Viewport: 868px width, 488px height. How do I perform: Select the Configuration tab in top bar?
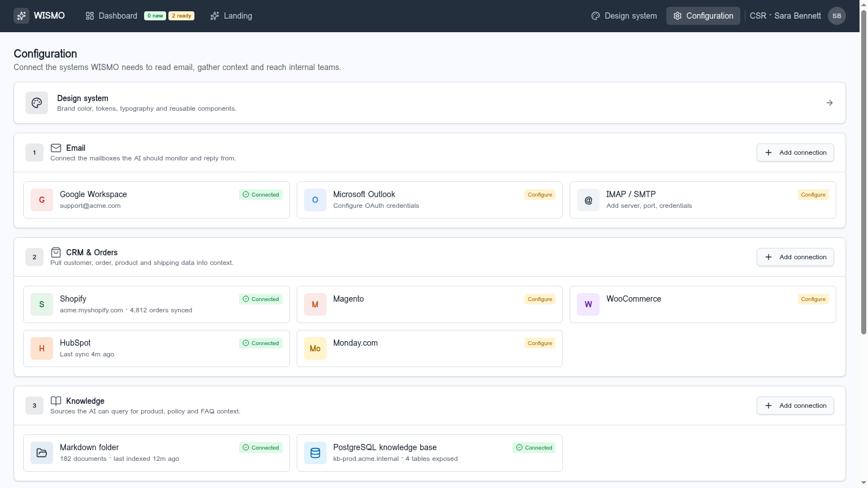click(703, 16)
